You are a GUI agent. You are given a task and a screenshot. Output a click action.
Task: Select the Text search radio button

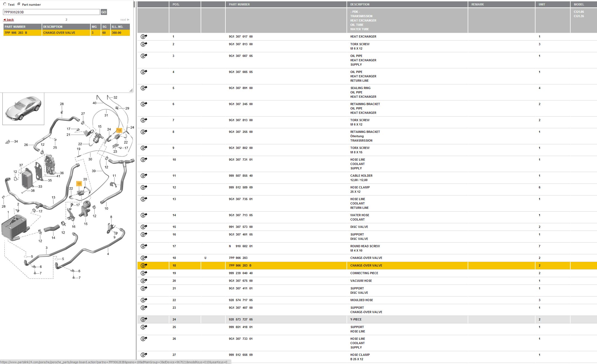click(5, 4)
